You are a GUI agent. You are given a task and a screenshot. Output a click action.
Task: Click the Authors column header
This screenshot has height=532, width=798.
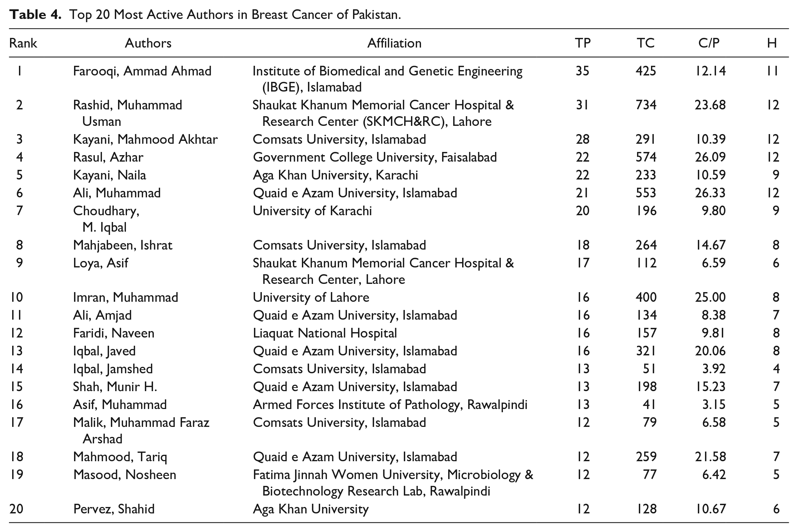point(148,43)
